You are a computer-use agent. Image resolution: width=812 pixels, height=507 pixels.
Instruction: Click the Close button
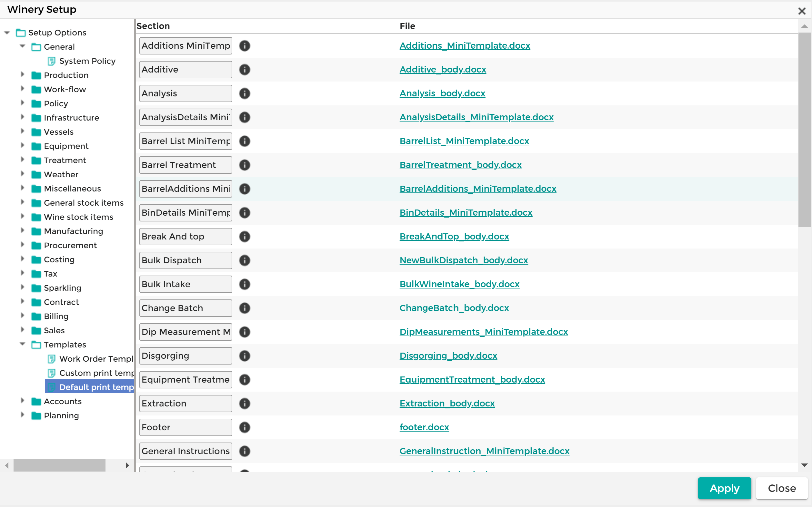coord(782,488)
